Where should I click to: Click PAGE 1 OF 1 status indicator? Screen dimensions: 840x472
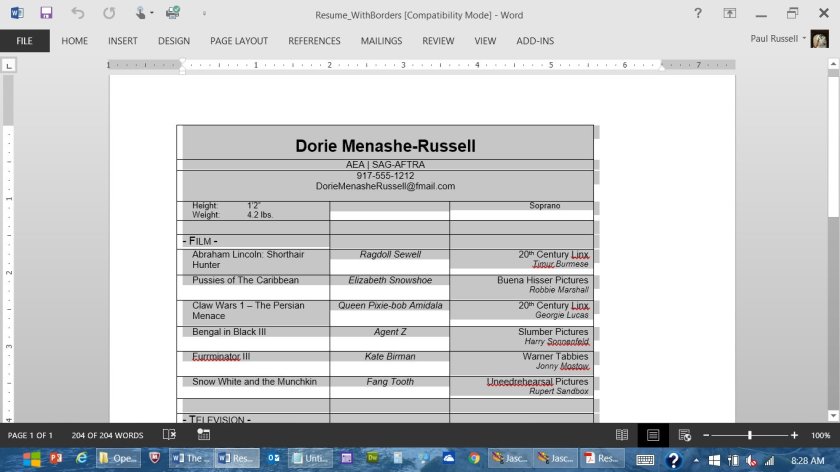[30, 435]
